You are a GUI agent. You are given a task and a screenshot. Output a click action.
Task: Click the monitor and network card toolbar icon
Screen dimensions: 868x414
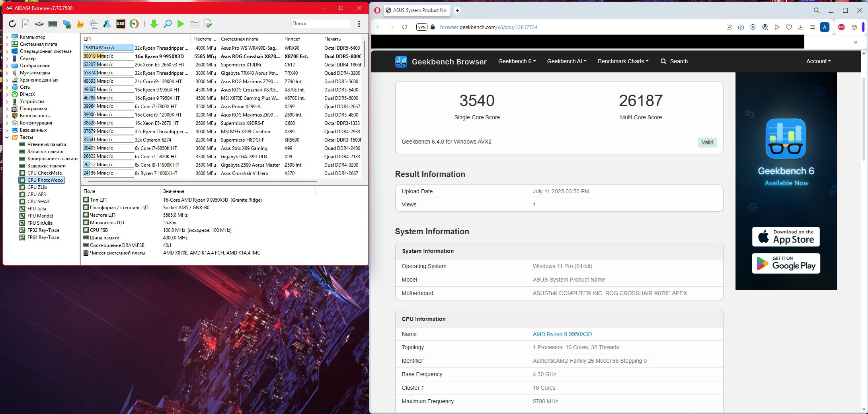[x=67, y=24]
